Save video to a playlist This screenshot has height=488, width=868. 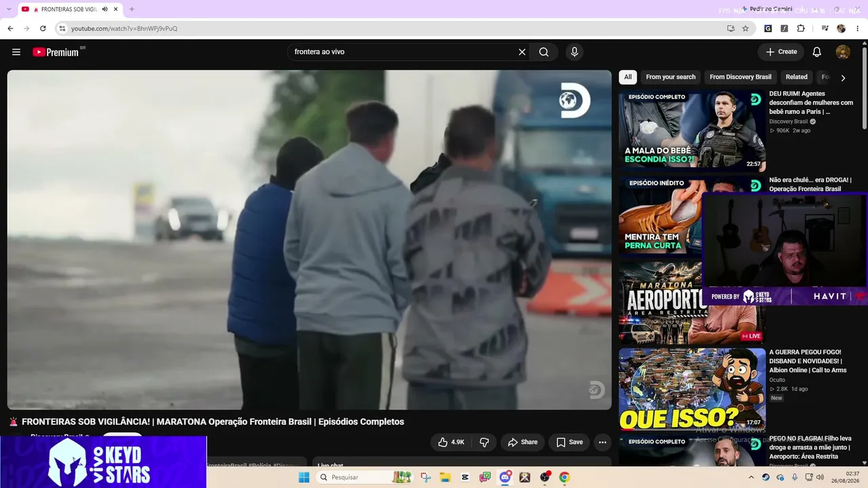pos(569,442)
